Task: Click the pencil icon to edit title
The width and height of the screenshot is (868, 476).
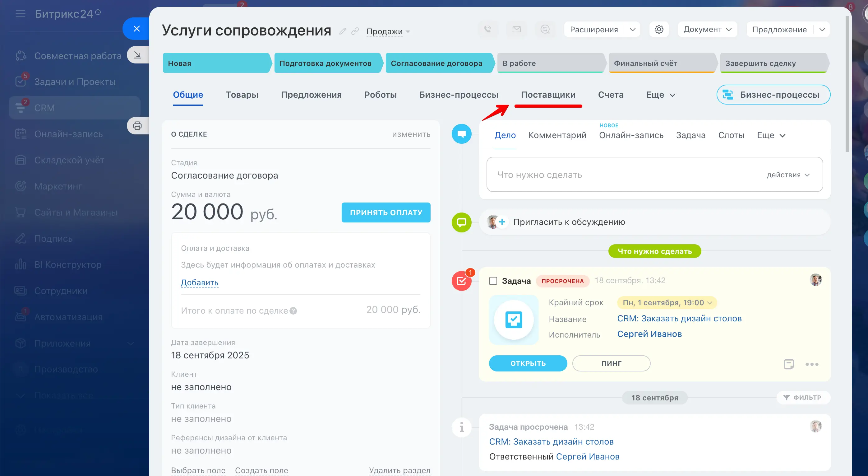Action: (x=343, y=31)
